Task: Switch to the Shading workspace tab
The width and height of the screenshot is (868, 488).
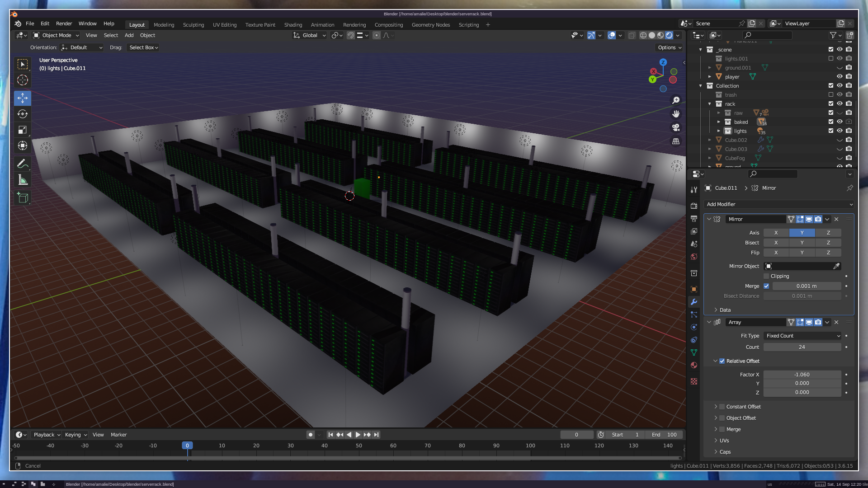Action: (x=293, y=25)
